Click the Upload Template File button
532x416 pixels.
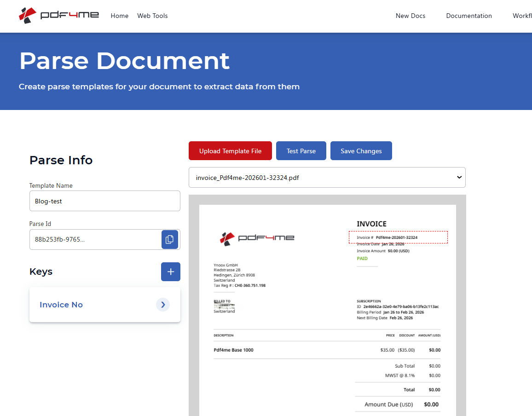click(x=230, y=150)
